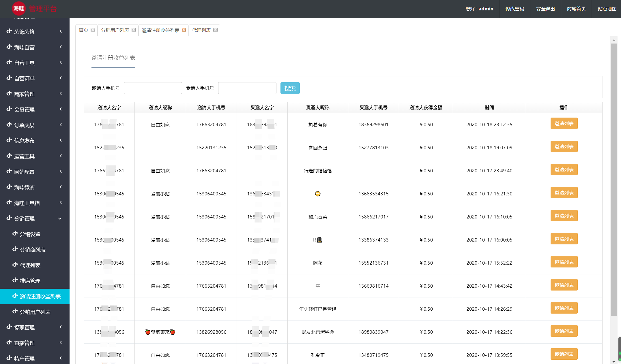Click the icon beside 分销设置
621x364 pixels.
coord(15,233)
